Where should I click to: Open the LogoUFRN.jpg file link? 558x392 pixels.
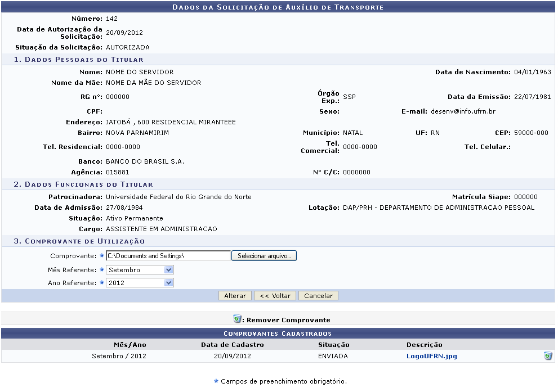pos(431,356)
